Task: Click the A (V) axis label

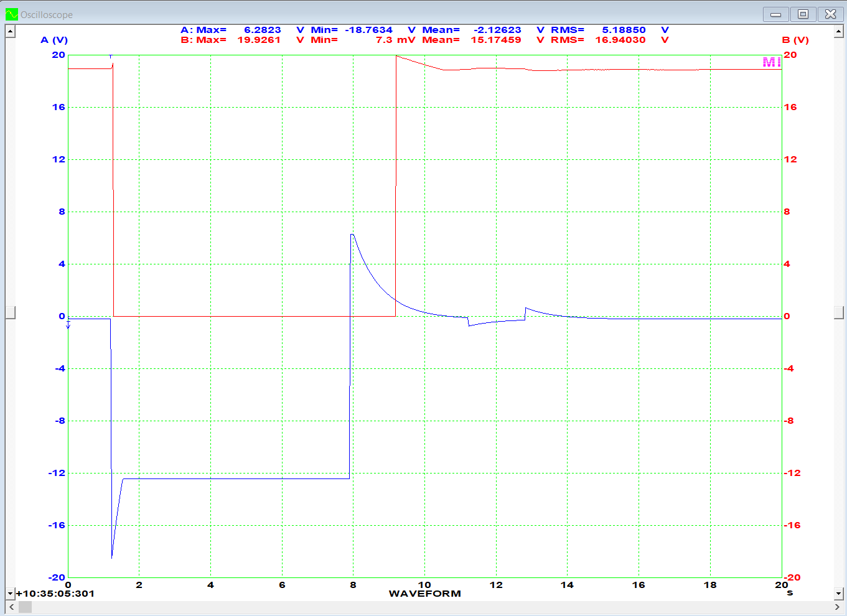Action: click(54, 40)
